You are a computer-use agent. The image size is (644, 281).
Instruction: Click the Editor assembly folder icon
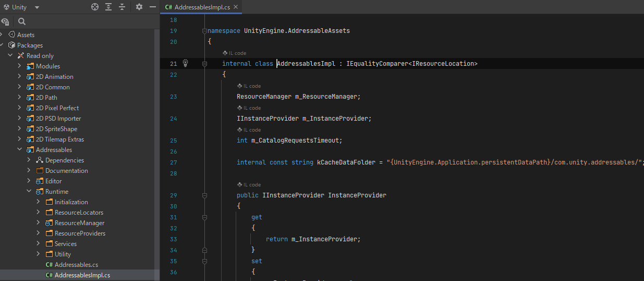click(40, 181)
